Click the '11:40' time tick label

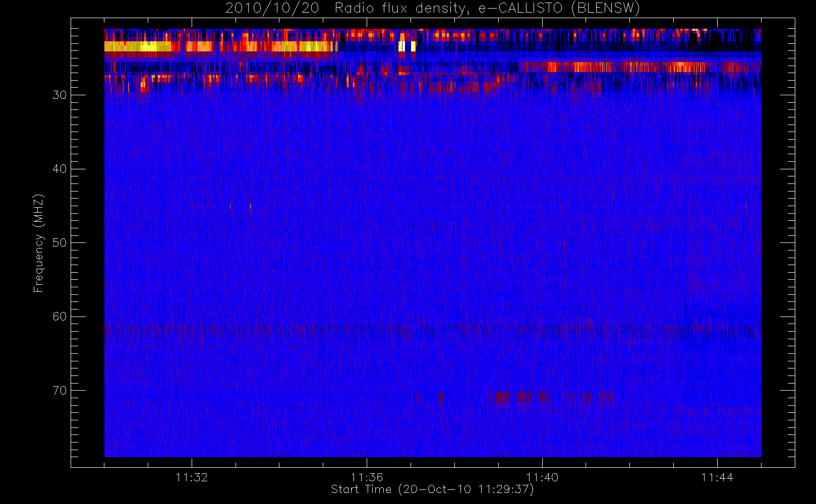(x=542, y=477)
